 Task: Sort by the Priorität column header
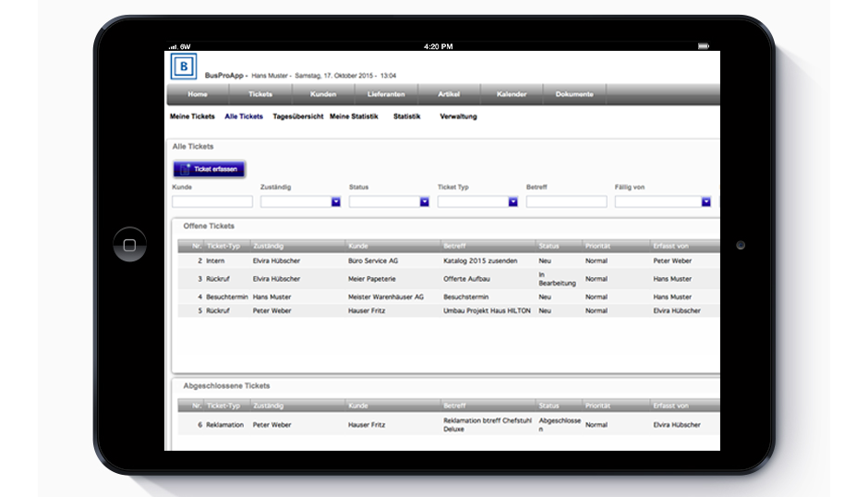click(x=597, y=247)
